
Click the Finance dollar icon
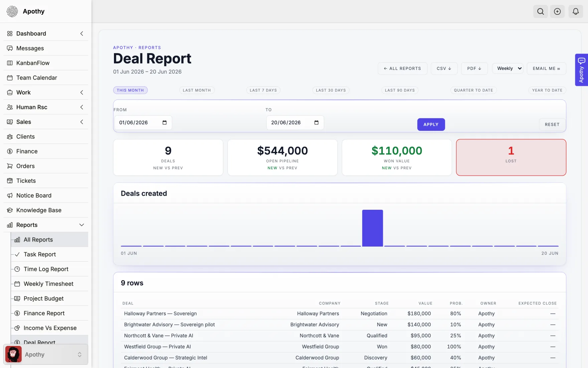coord(10,151)
